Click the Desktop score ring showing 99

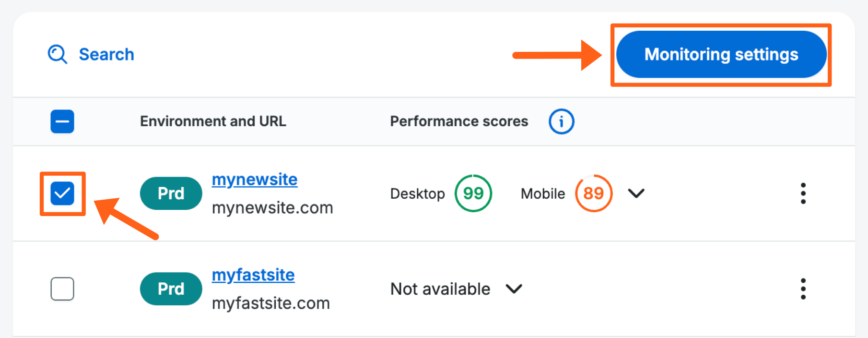(473, 193)
